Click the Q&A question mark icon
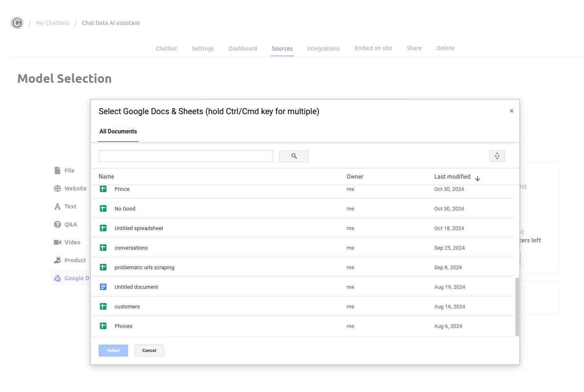Screen dimensions: 584x392 [x=58, y=224]
